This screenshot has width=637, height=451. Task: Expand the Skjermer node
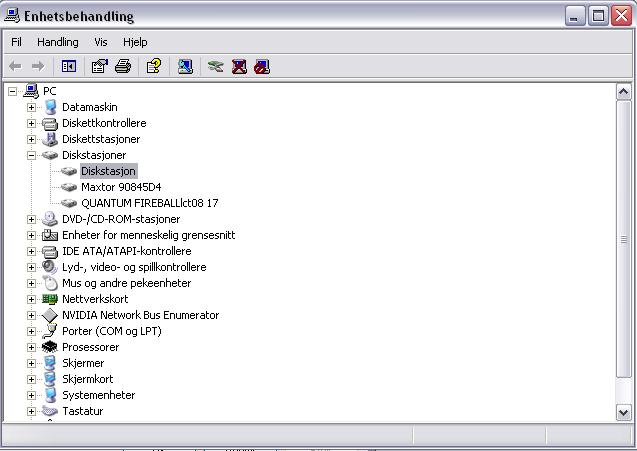pyautogui.click(x=31, y=363)
